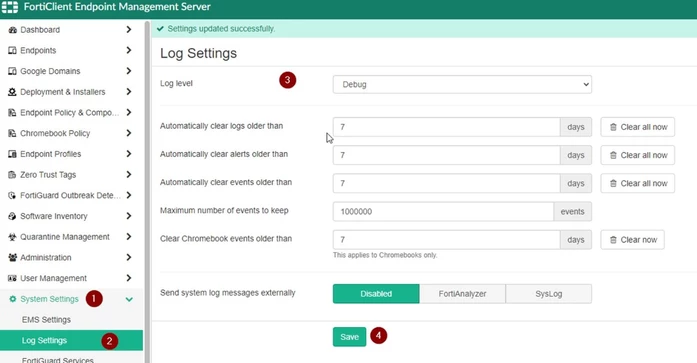Click the Save button

pyautogui.click(x=349, y=337)
